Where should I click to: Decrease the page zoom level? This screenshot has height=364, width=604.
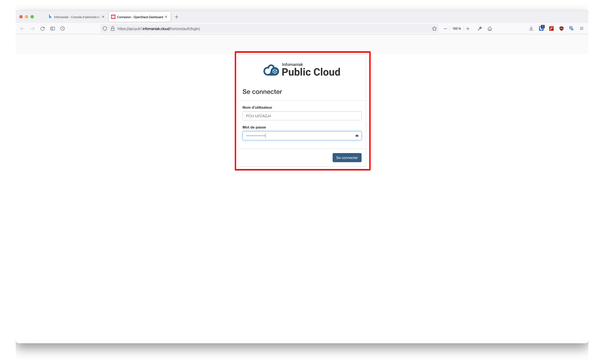pyautogui.click(x=445, y=28)
